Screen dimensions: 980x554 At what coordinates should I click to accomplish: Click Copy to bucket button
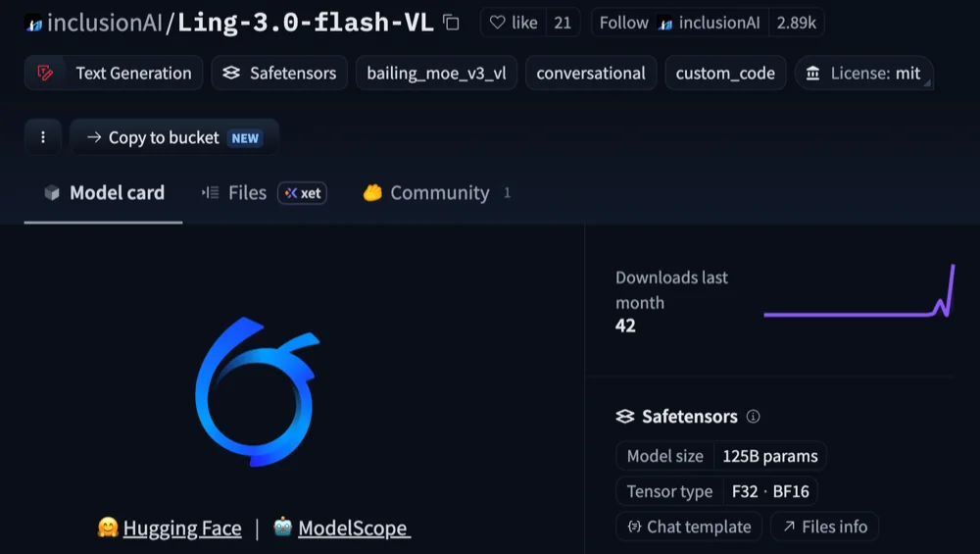[x=173, y=137]
